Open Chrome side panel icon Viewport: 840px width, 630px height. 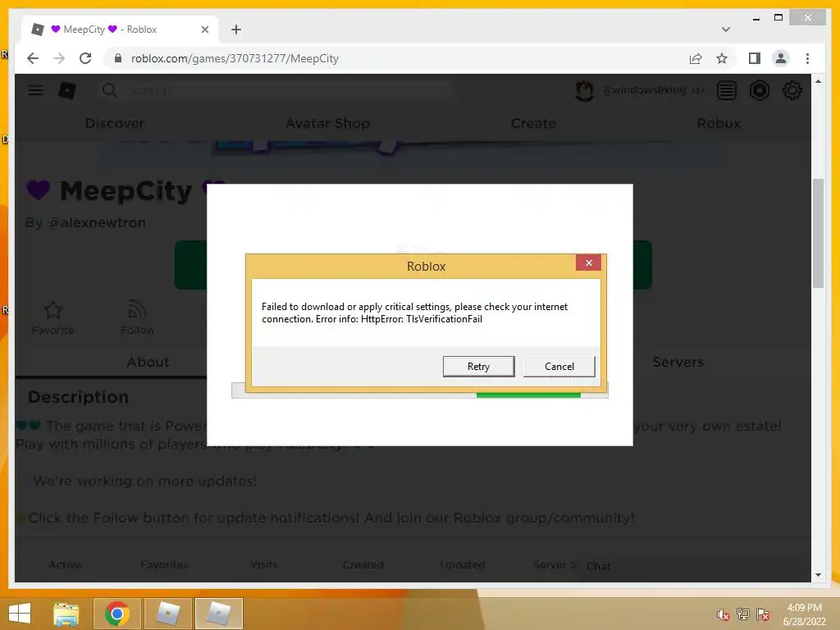755,58
